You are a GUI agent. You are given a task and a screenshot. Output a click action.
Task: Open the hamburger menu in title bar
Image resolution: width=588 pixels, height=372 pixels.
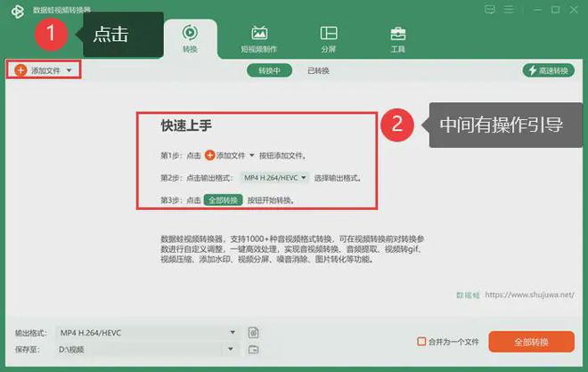509,9
